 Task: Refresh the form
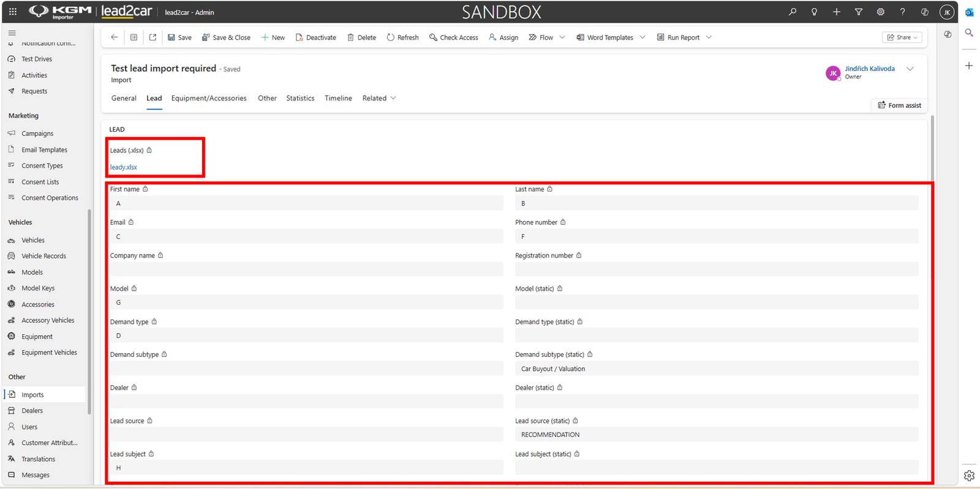pos(402,37)
